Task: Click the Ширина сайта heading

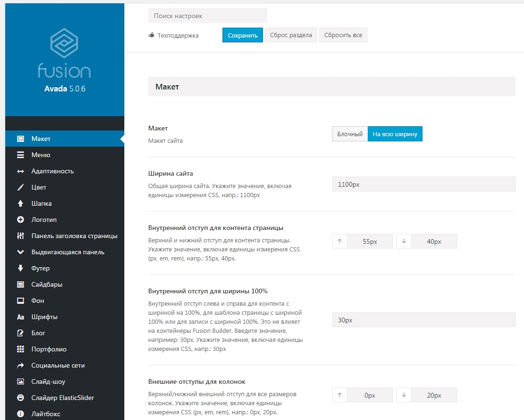Action: pos(171,173)
